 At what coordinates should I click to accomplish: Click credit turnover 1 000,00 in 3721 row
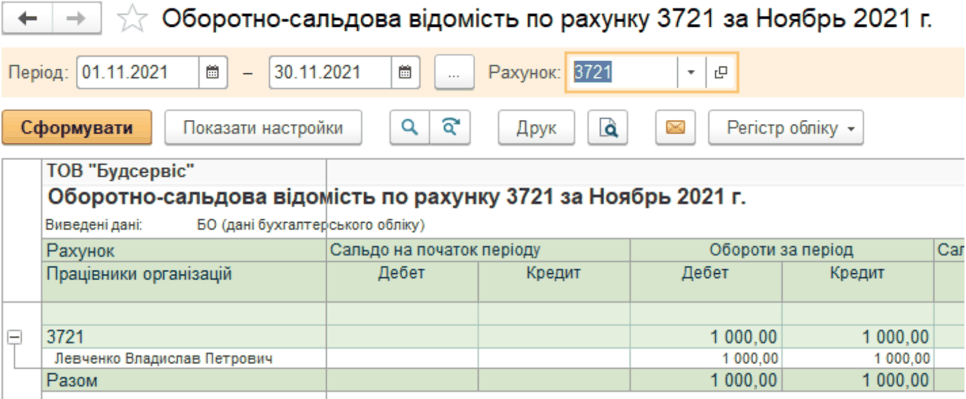[x=858, y=337]
